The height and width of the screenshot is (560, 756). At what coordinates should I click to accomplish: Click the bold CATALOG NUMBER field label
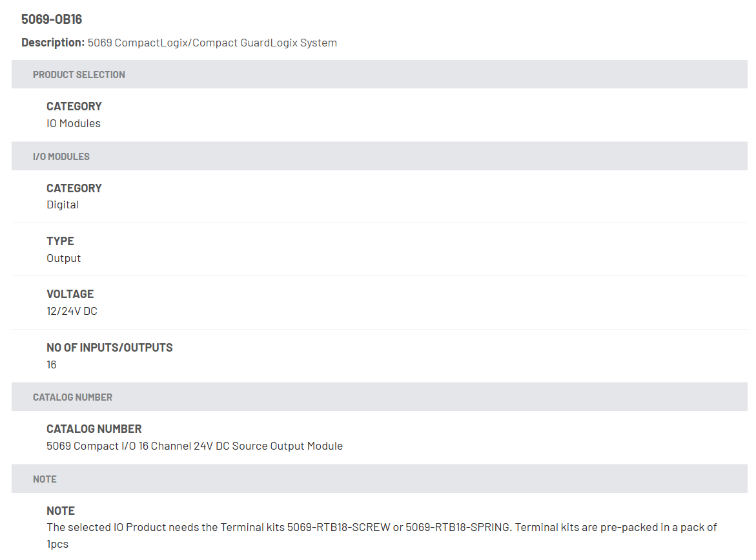point(94,429)
